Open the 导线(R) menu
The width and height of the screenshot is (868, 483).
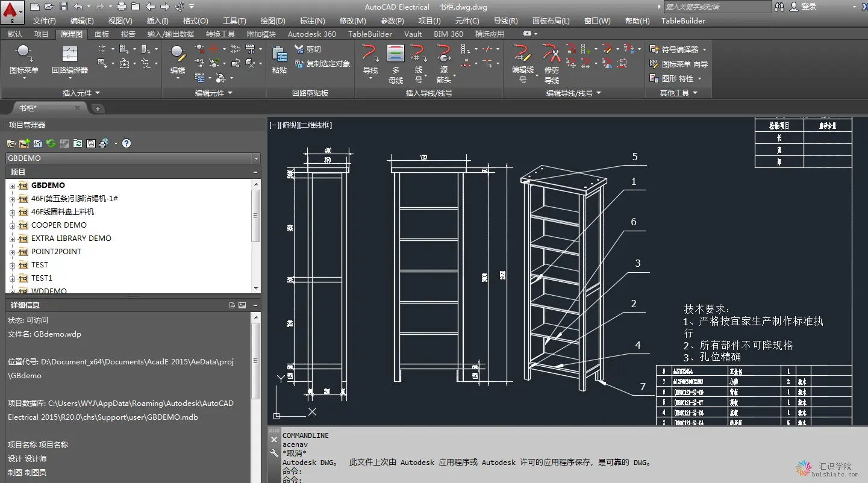505,21
